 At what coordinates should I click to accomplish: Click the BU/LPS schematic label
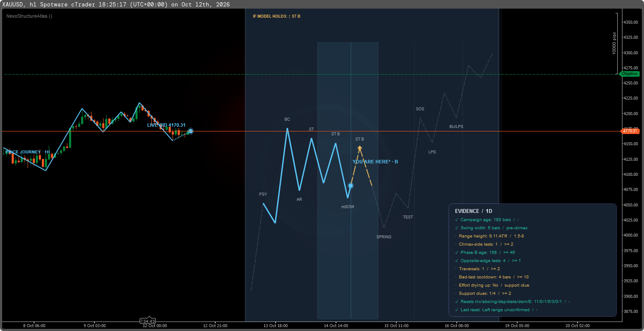456,127
